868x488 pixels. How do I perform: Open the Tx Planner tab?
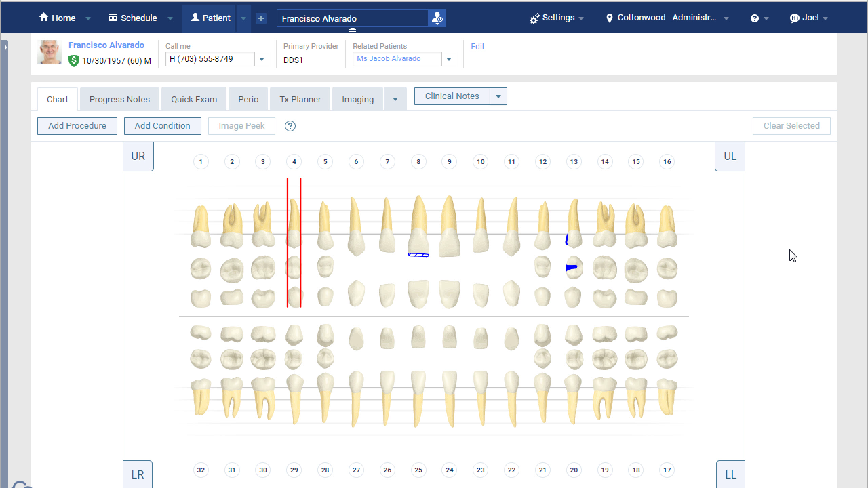pyautogui.click(x=300, y=99)
